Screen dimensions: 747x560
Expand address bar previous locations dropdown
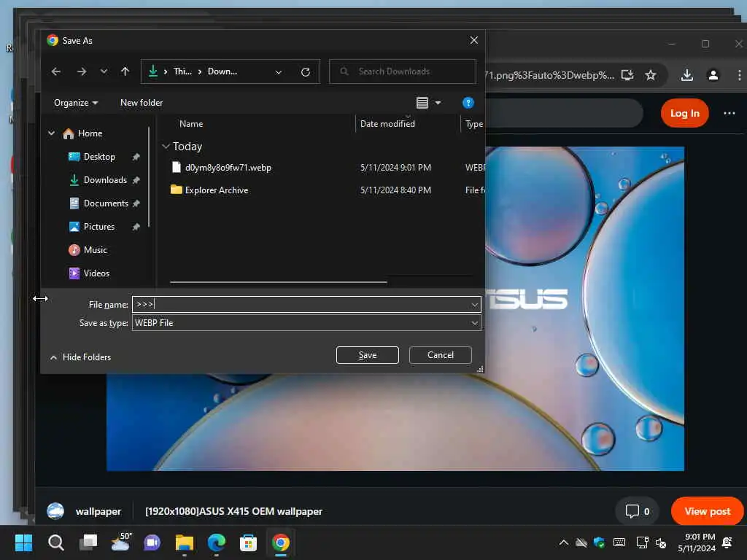tap(279, 72)
